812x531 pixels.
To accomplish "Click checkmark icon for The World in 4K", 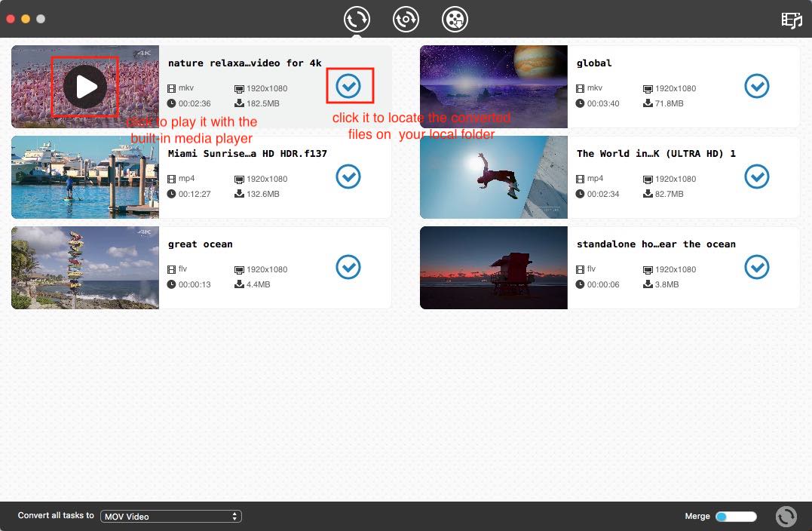I will coord(756,177).
